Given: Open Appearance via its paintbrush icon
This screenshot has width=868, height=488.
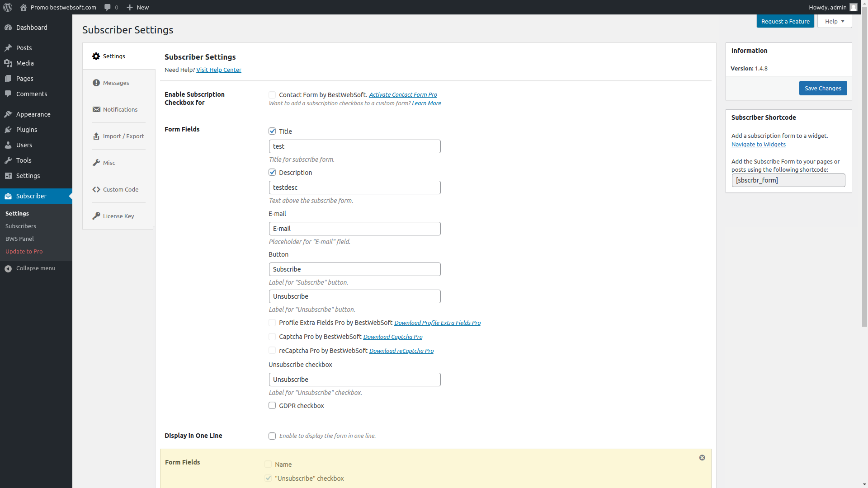Looking at the screenshot, I should point(8,114).
